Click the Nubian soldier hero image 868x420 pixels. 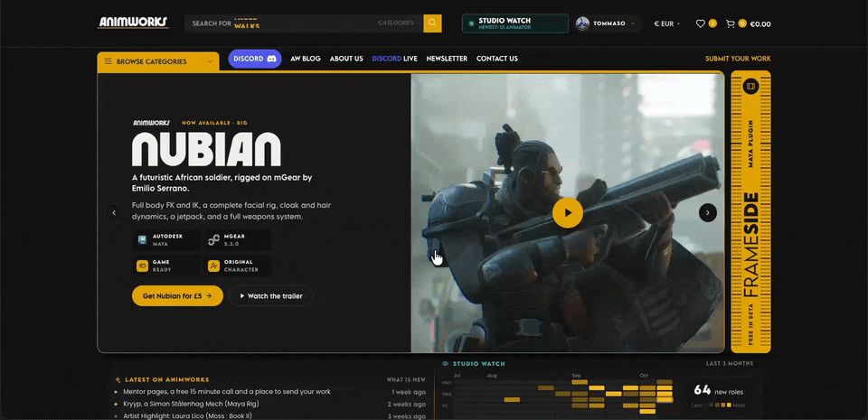coord(568,213)
